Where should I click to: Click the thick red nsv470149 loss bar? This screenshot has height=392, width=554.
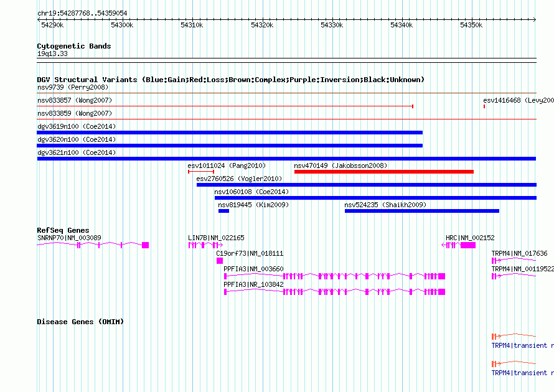(383, 172)
